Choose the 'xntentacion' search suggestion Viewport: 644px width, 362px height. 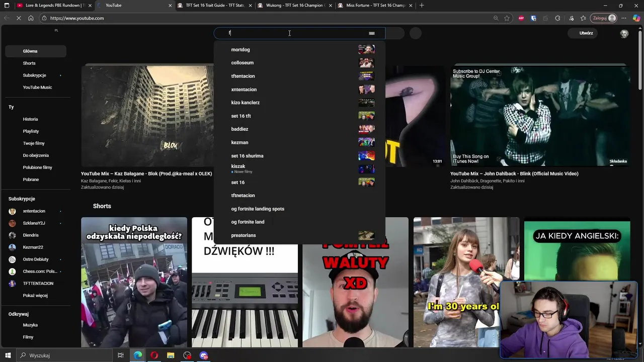click(299, 89)
